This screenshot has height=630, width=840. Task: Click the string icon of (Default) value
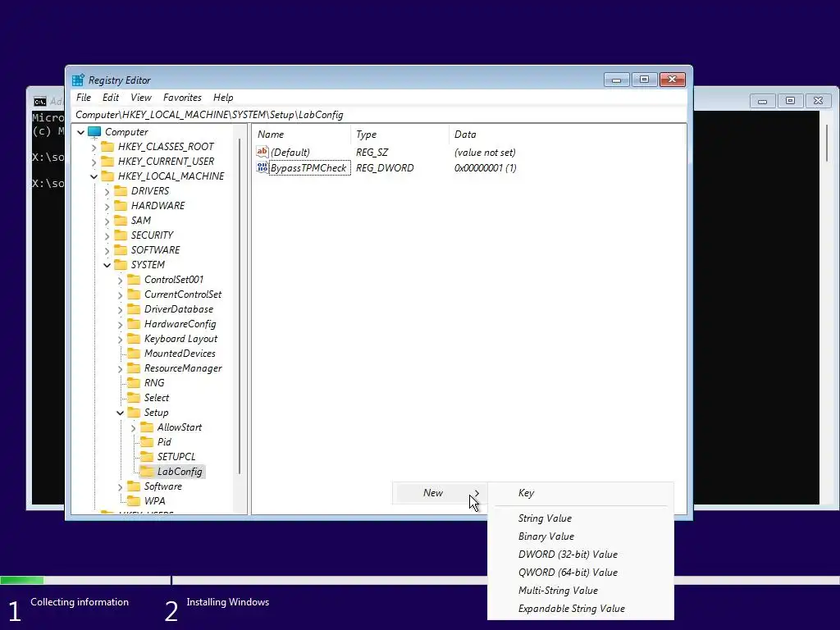tap(262, 152)
